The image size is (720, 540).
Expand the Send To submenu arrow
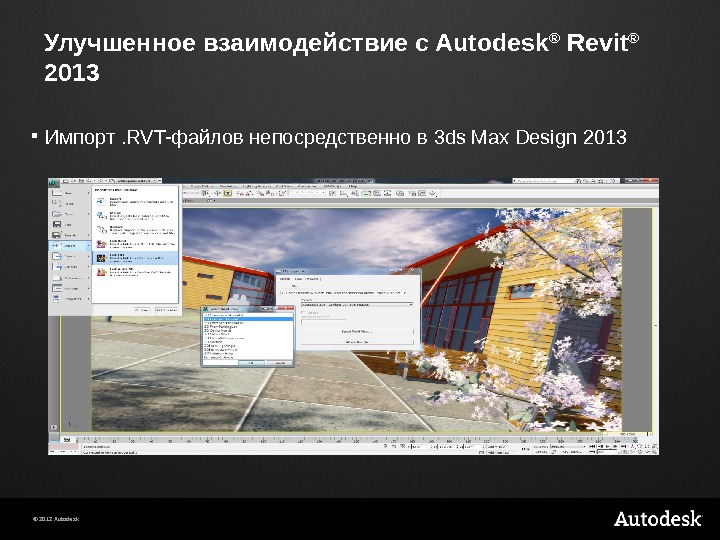[88, 267]
